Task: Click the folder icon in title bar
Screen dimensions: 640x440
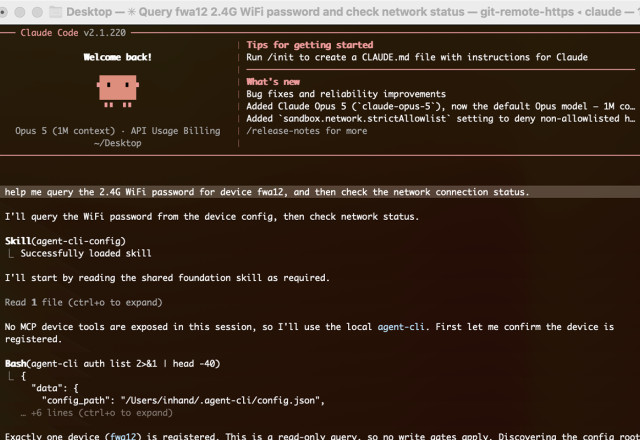Action: click(56, 12)
